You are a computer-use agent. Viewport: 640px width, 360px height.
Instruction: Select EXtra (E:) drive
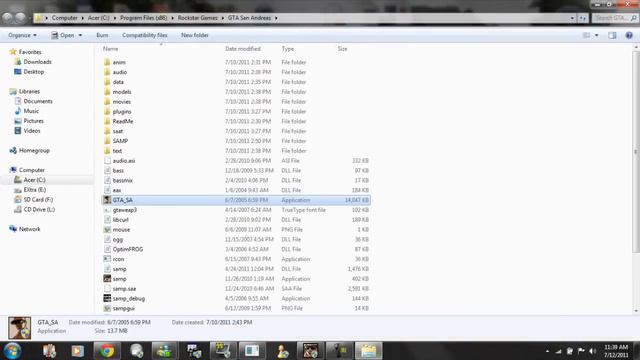(35, 190)
